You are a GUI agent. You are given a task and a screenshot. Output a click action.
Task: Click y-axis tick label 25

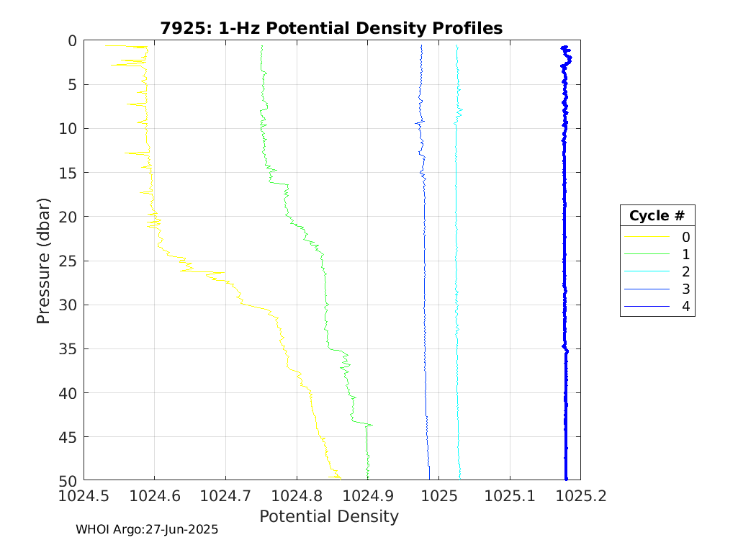click(x=68, y=261)
